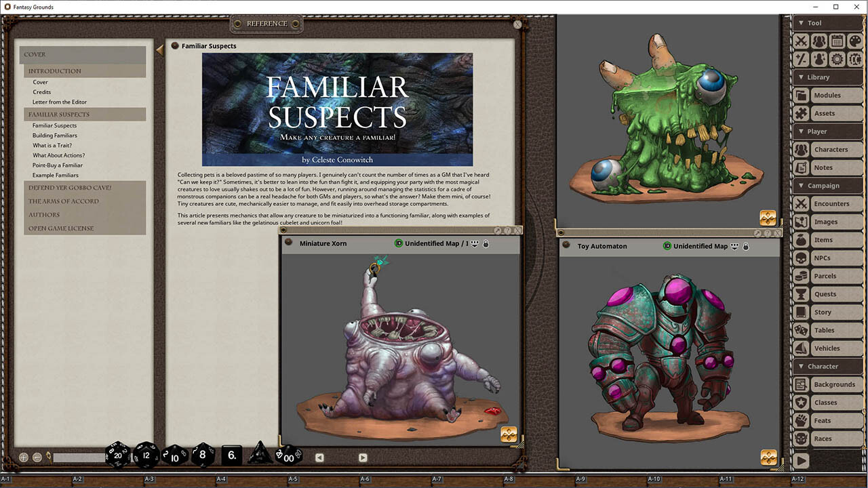
Task: Toggle the ID status on Miniature Xorn
Action: pos(399,243)
